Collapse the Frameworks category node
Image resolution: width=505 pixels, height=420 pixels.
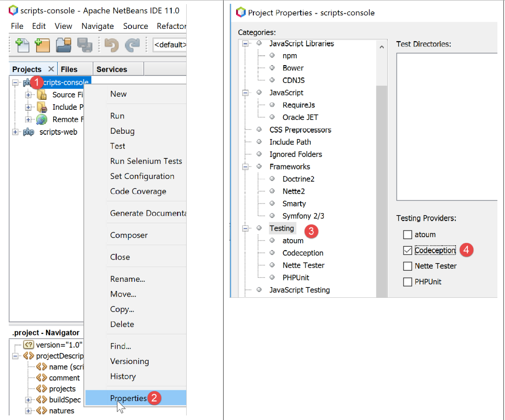point(246,167)
